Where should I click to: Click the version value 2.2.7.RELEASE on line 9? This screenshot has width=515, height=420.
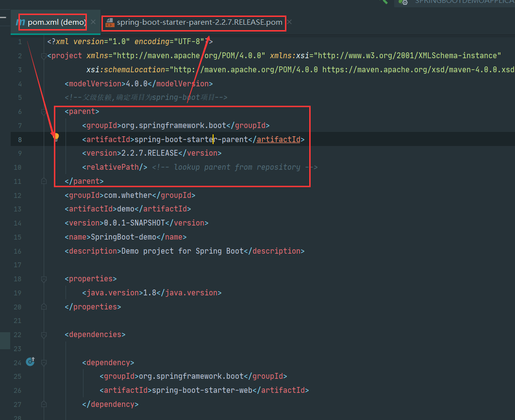click(150, 153)
